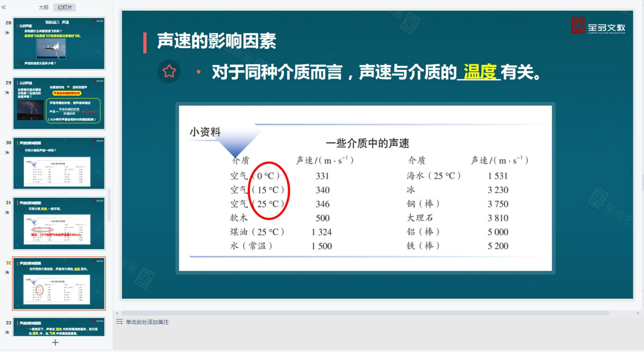Select the slide title 声速的影响因素
The height and width of the screenshot is (352, 644).
[216, 41]
